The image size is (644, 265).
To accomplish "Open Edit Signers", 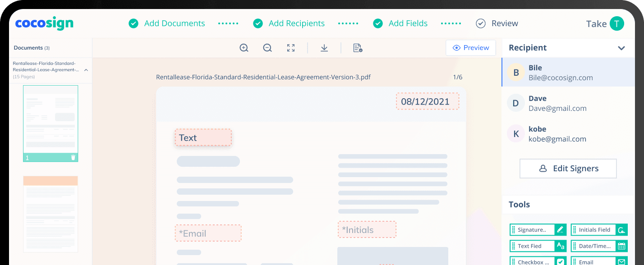I will pos(568,168).
